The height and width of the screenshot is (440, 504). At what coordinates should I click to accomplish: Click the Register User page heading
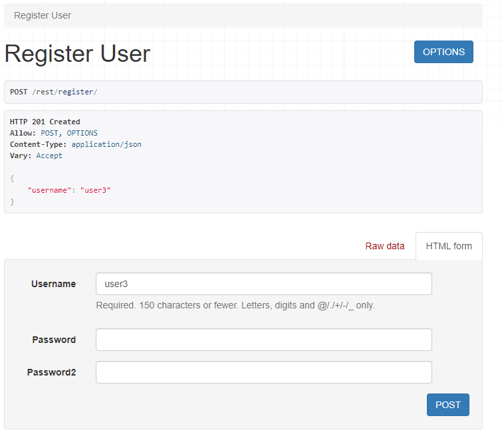(78, 53)
